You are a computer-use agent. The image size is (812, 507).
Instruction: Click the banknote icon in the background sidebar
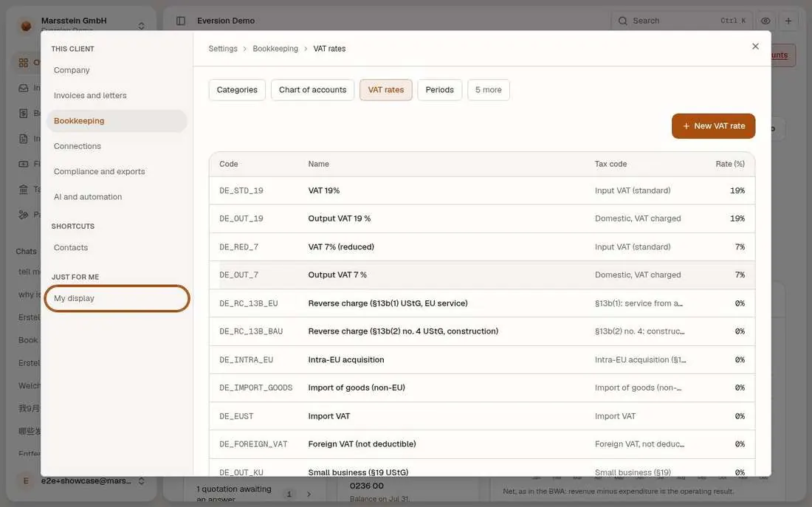coord(24,164)
